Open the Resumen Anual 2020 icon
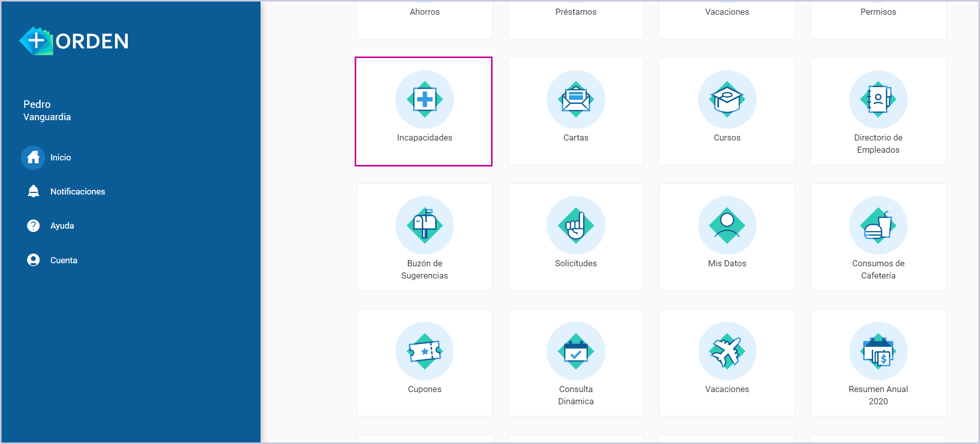The image size is (980, 444). point(878,351)
